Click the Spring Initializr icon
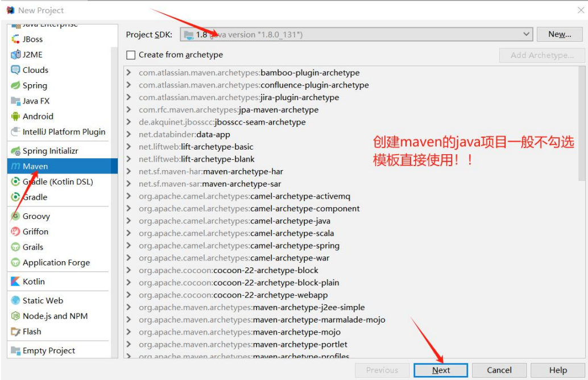 click(15, 151)
